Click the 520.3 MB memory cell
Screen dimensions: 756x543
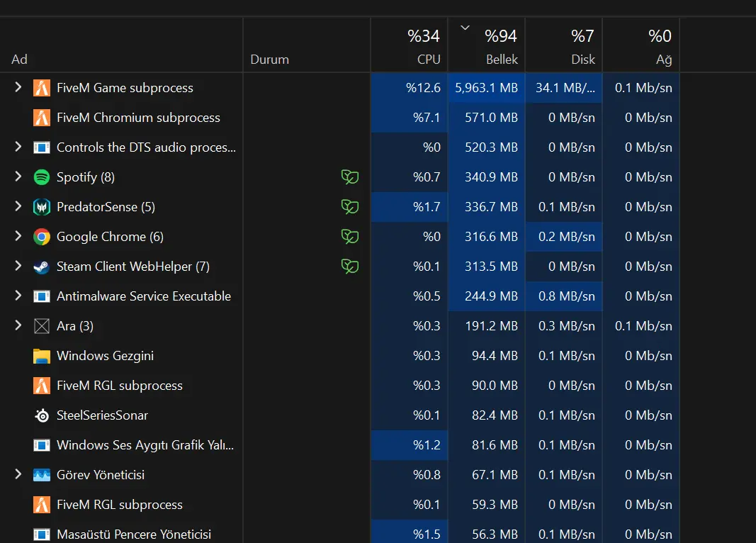coord(487,147)
